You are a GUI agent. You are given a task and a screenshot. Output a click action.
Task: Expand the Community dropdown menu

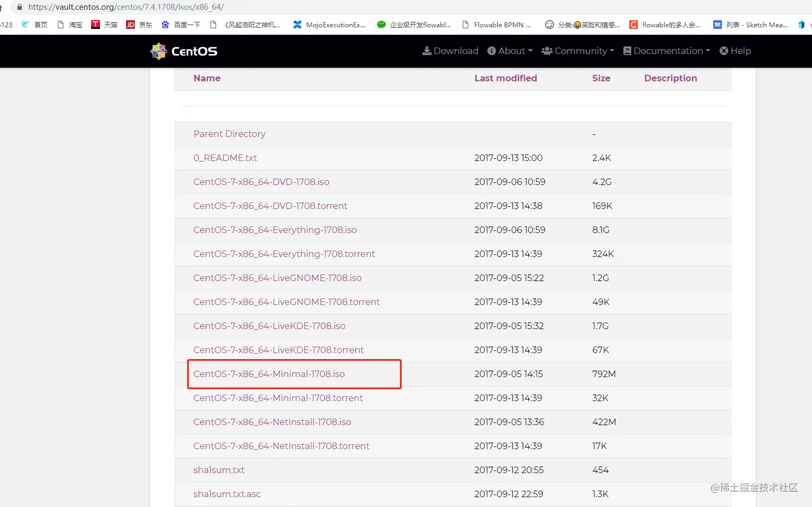click(578, 51)
